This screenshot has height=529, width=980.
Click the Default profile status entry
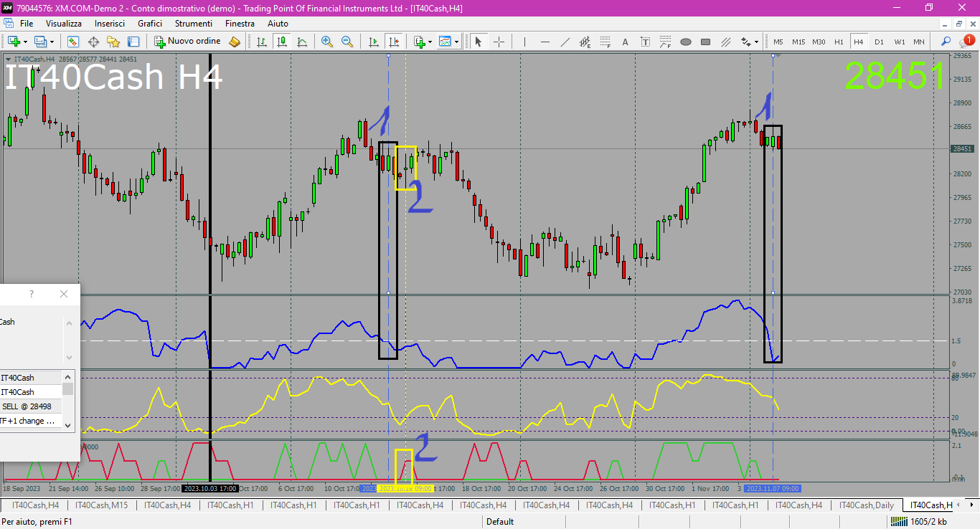tap(500, 522)
